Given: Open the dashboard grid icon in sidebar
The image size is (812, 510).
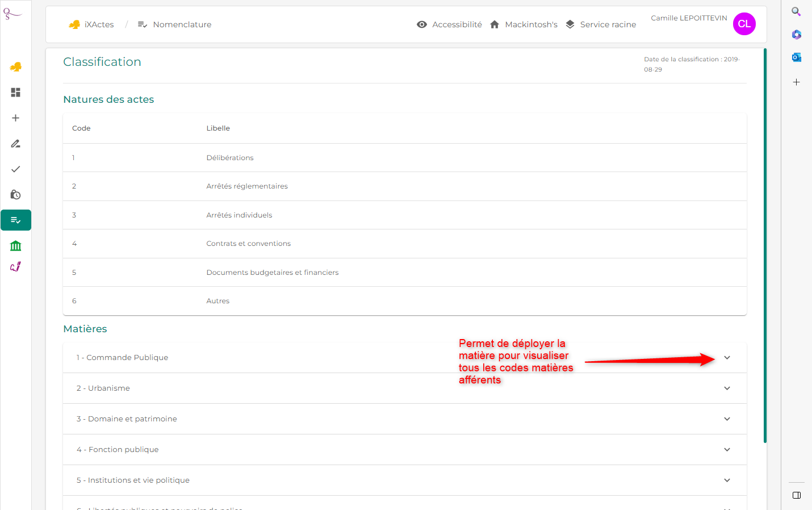Looking at the screenshot, I should [x=16, y=92].
